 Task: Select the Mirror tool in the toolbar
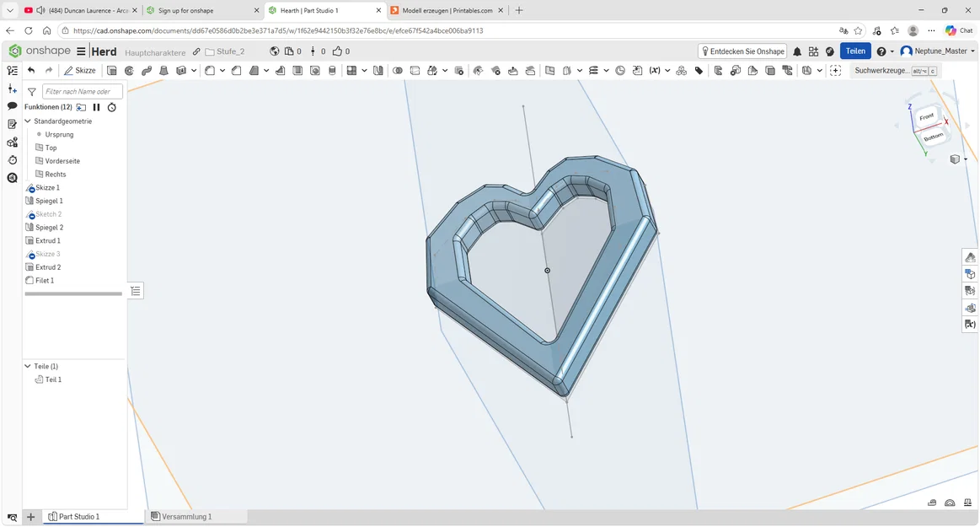point(378,71)
